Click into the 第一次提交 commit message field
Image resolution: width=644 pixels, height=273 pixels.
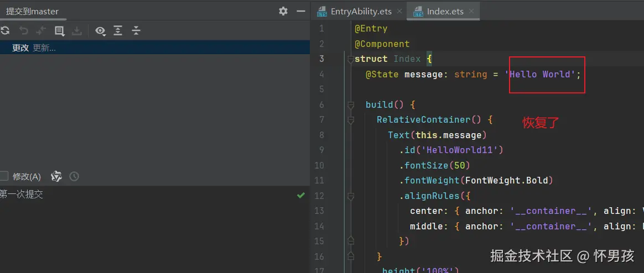[x=155, y=229]
